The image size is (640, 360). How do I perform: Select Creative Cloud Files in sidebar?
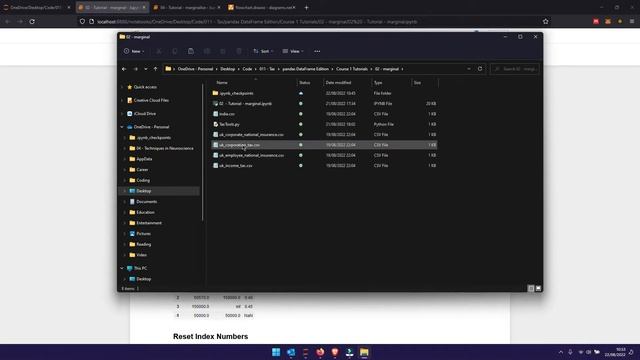(x=151, y=100)
